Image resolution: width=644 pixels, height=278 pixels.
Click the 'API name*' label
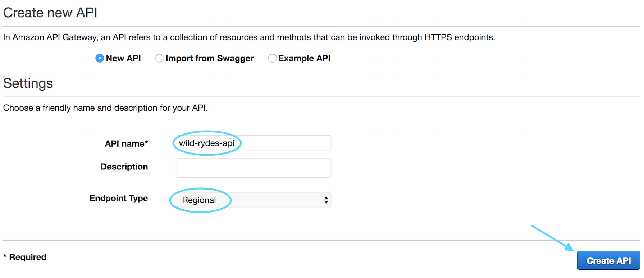(x=126, y=144)
